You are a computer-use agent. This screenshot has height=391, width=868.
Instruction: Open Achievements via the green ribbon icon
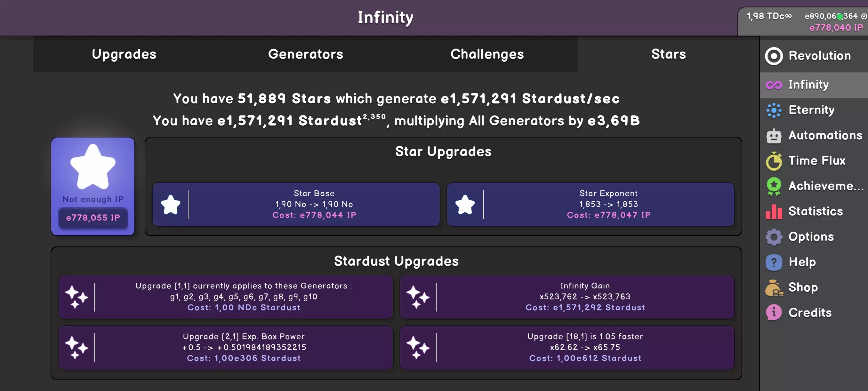click(774, 186)
